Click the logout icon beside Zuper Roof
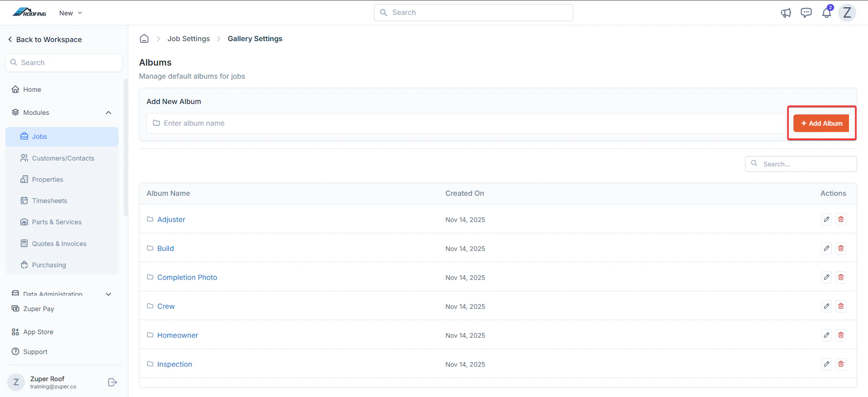The width and height of the screenshot is (868, 397). [x=113, y=383]
